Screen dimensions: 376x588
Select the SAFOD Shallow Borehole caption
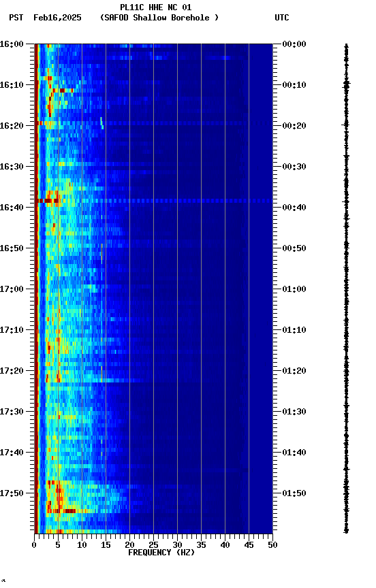pyautogui.click(x=159, y=18)
